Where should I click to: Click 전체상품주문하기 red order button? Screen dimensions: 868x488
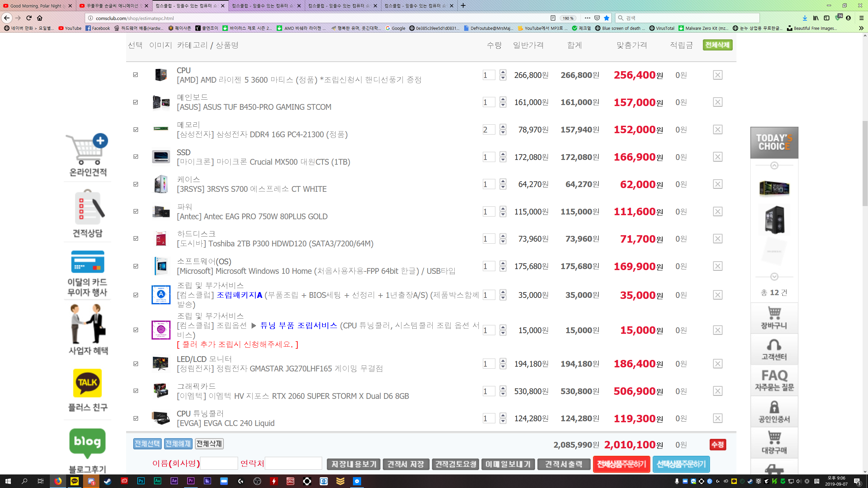621,464
